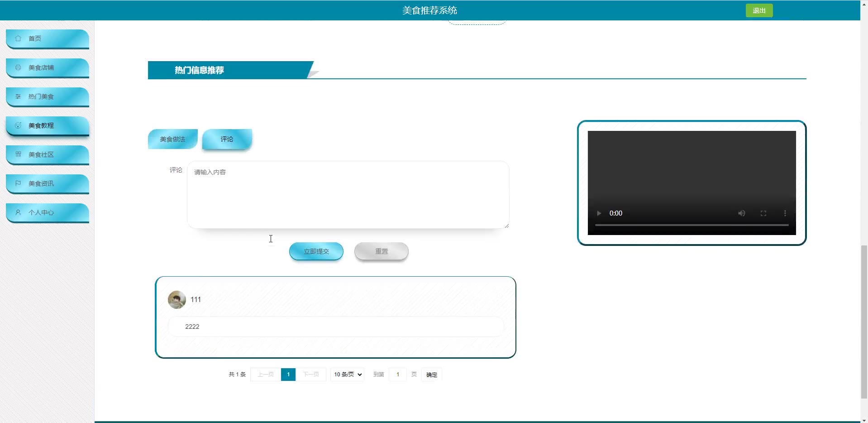
Task: Open the video more-options menu
Action: (785, 213)
